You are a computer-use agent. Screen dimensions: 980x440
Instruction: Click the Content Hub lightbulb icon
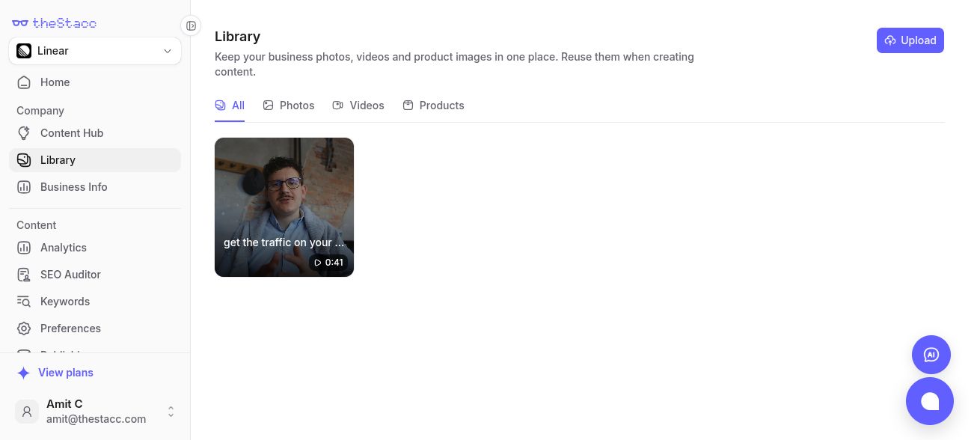tap(25, 133)
